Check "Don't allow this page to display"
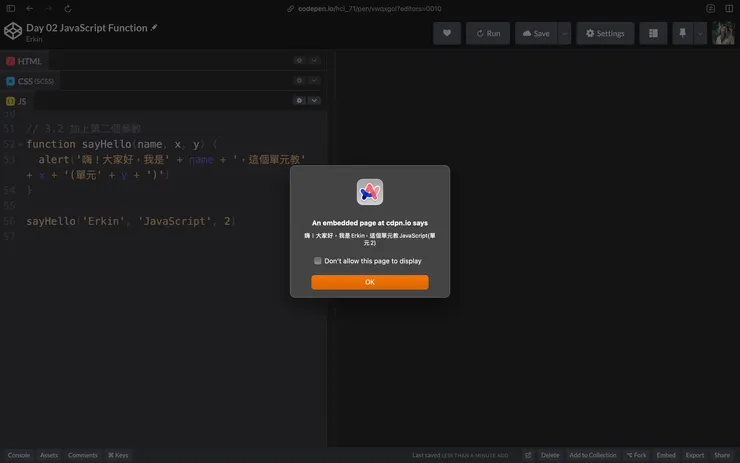The height and width of the screenshot is (463, 740). 318,261
